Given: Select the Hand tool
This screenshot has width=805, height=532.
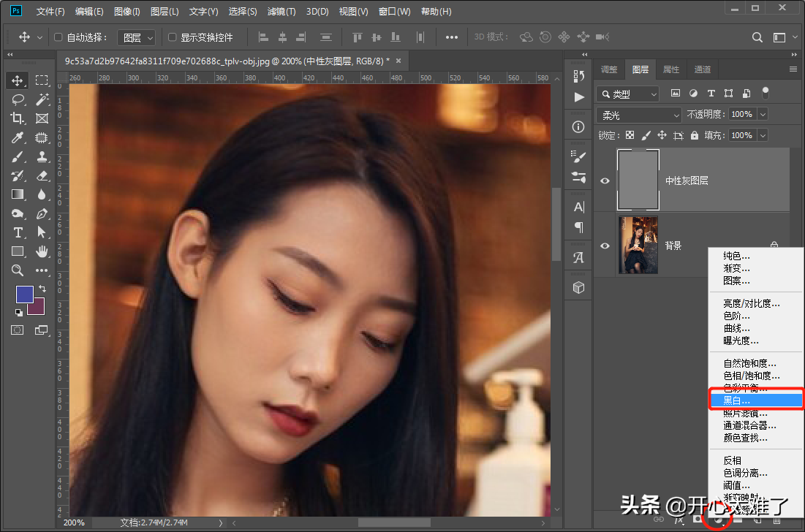Looking at the screenshot, I should 42,251.
